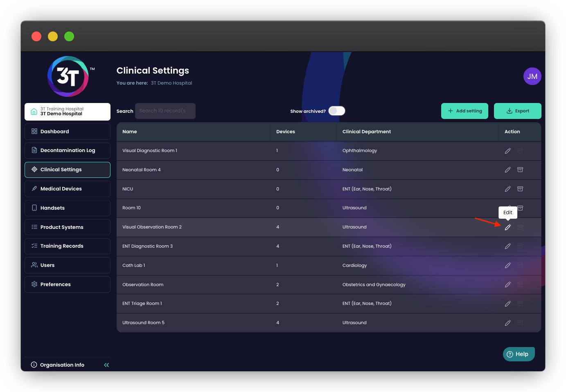
Task: View Training Records
Action: (x=68, y=246)
